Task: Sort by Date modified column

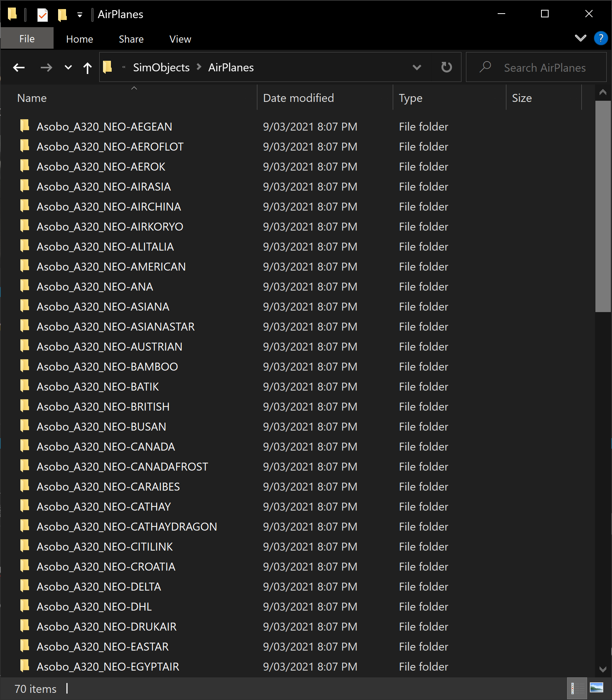Action: coord(298,98)
